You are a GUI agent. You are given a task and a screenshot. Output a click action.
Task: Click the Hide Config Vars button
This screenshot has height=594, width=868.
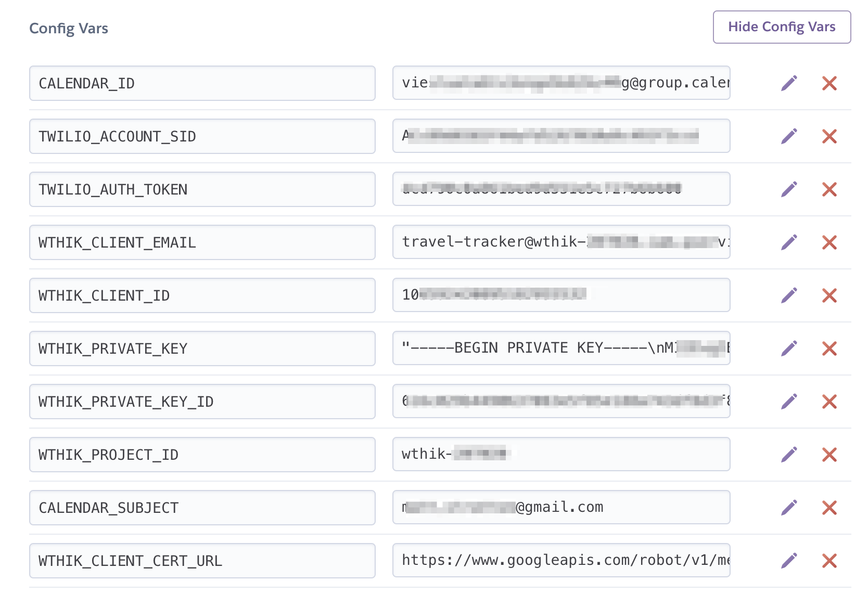click(782, 27)
